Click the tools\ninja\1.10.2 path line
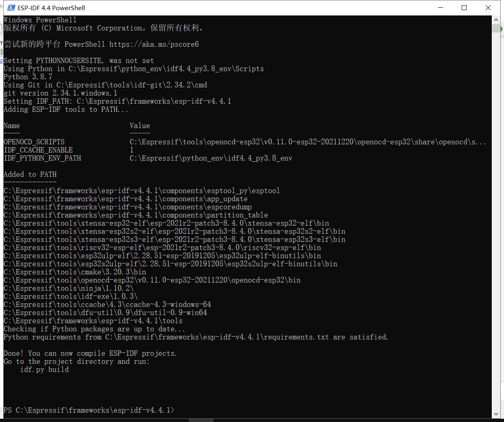 [69, 288]
